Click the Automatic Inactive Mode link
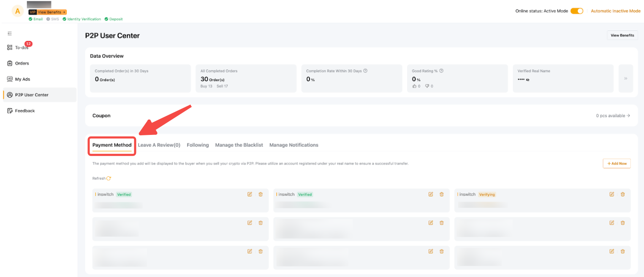Screen dimensions: 644x277 615,11
